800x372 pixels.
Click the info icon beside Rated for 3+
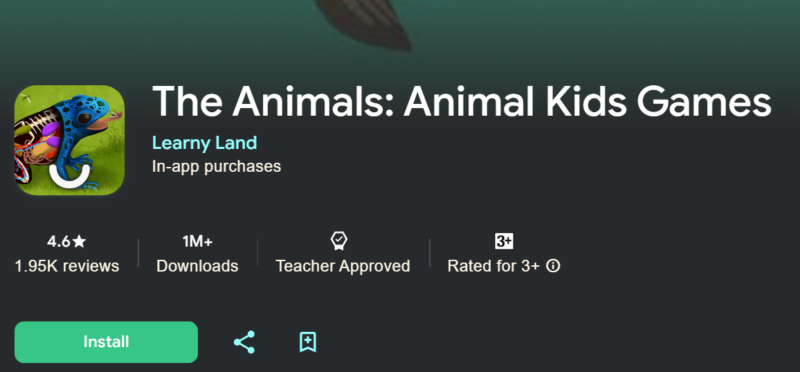pyautogui.click(x=553, y=266)
